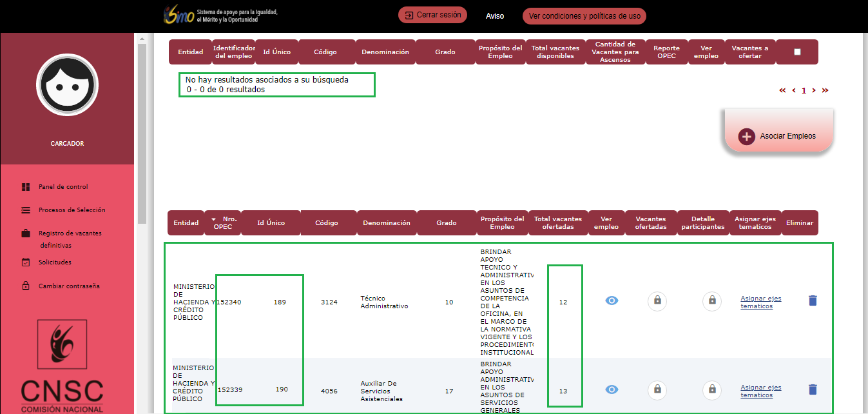Click the user avatar profile picture

click(67, 85)
